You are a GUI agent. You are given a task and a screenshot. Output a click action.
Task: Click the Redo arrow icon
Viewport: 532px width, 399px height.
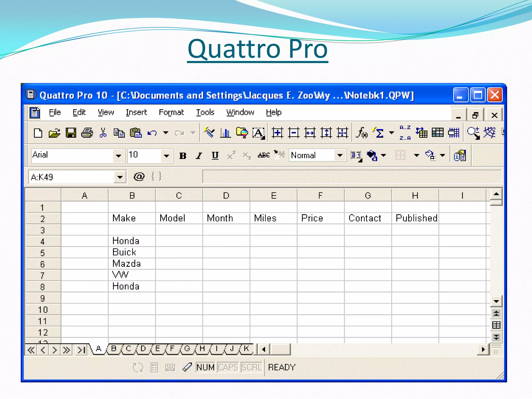point(179,133)
